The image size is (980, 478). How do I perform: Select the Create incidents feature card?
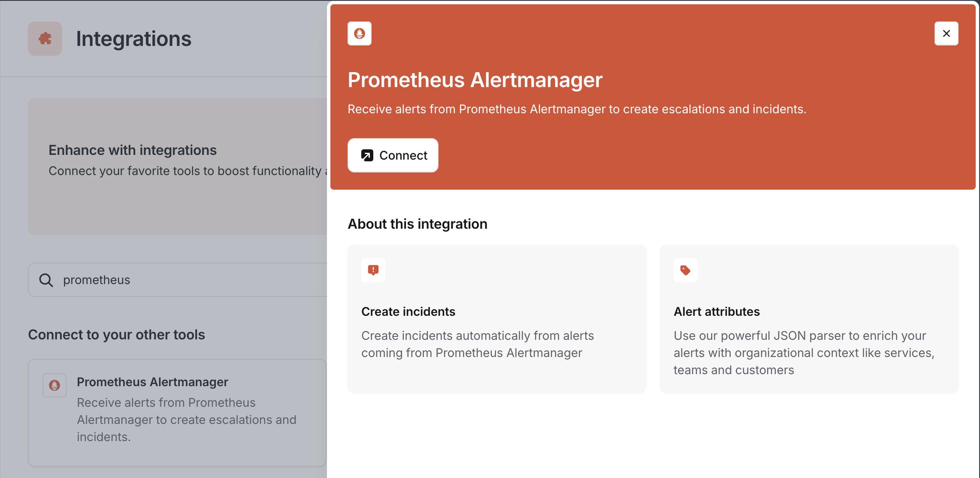click(497, 319)
